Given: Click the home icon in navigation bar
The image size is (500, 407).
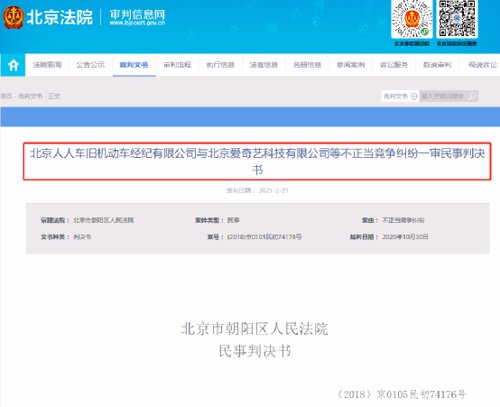Looking at the screenshot, I should [13, 65].
